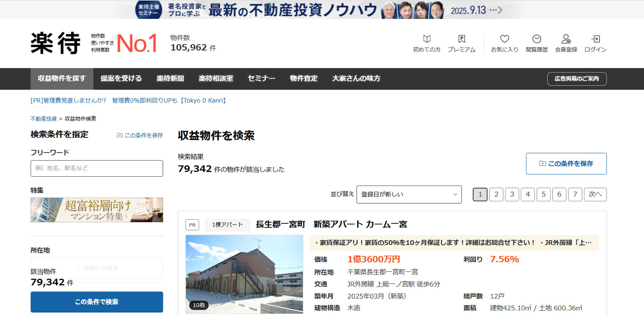Open the 初めての方 beginner guide icon
The width and height of the screenshot is (644, 316).
(427, 43)
